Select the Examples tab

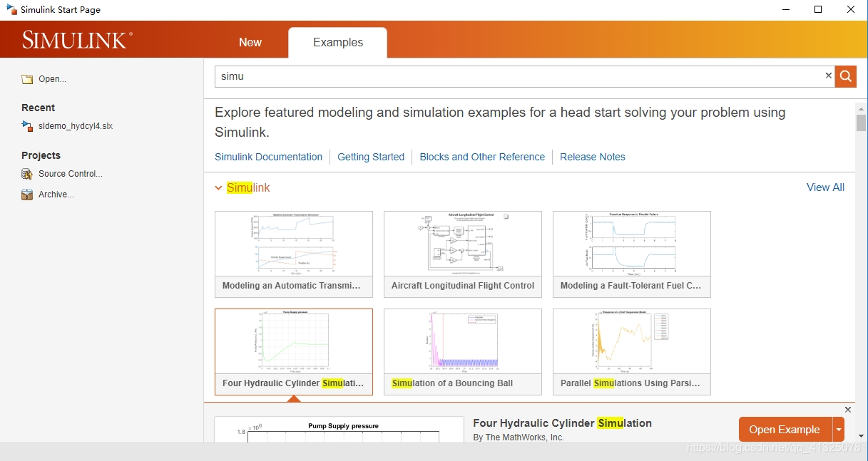[338, 43]
